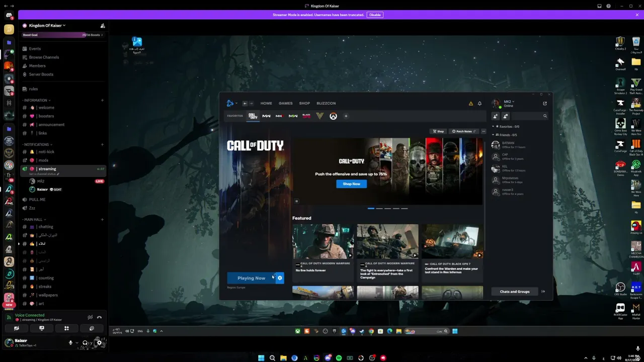Open Discord activities launcher
Screen dimensions: 644x362
[66, 328]
